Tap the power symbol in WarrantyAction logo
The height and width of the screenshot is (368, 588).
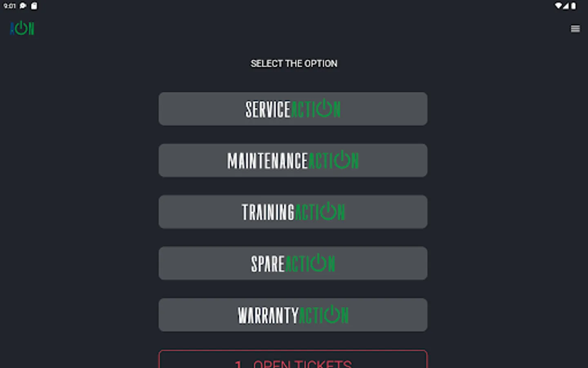click(332, 314)
